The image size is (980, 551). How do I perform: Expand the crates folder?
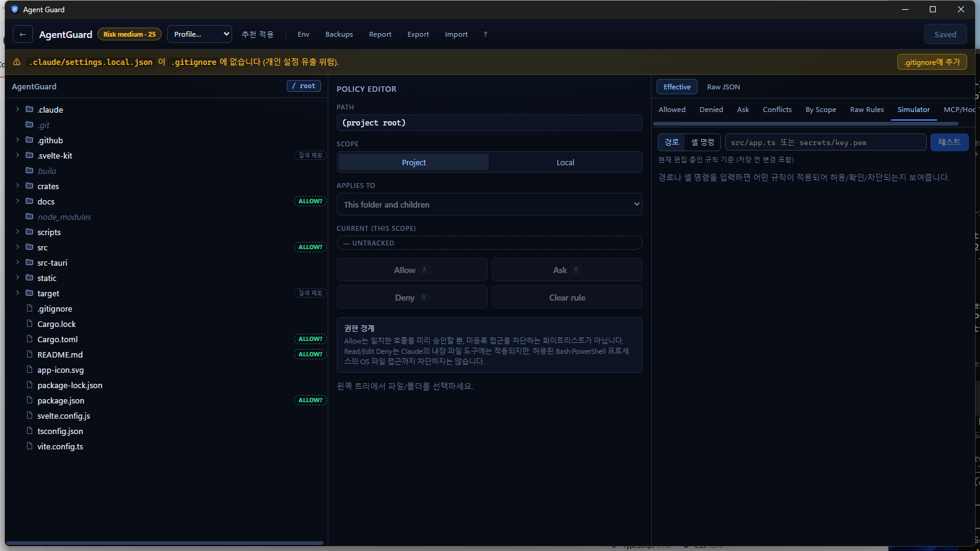click(x=17, y=186)
